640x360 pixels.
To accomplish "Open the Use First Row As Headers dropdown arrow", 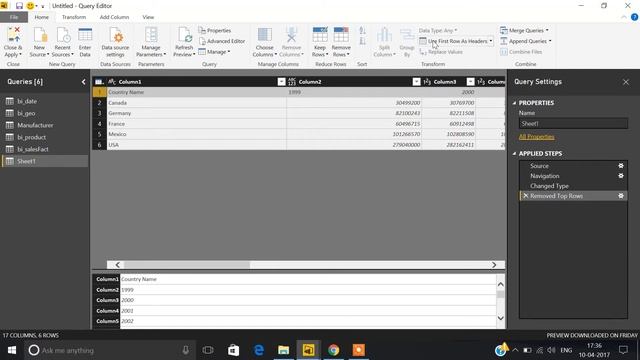I will [491, 41].
